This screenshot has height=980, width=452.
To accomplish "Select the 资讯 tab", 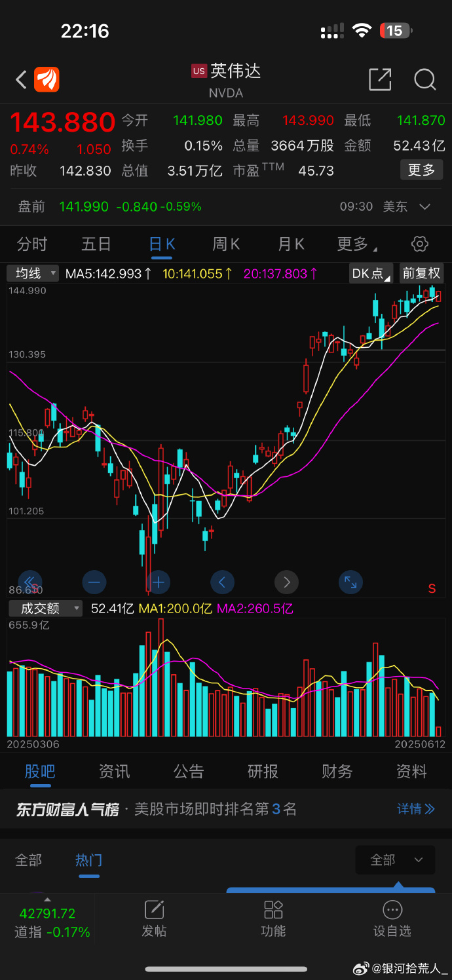I will (114, 772).
